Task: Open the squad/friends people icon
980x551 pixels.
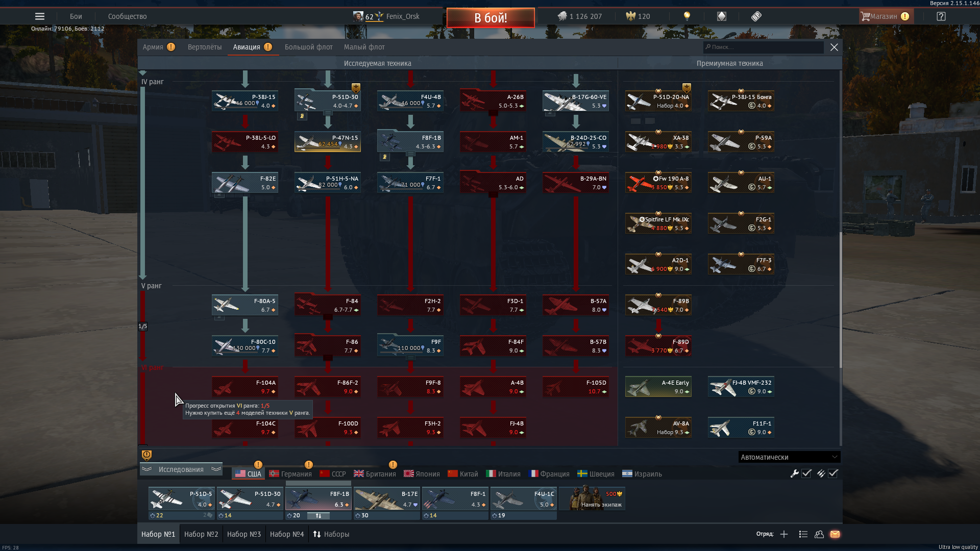Action: 819,534
